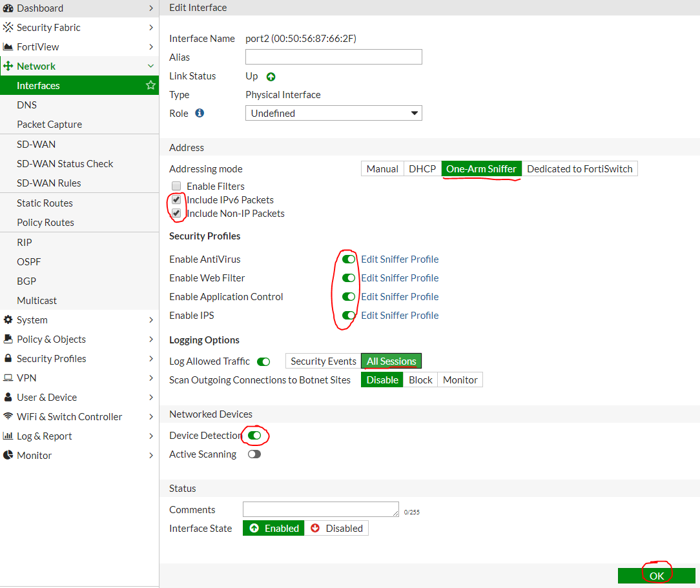Edit Sniffer Profile for IPS

coord(400,316)
